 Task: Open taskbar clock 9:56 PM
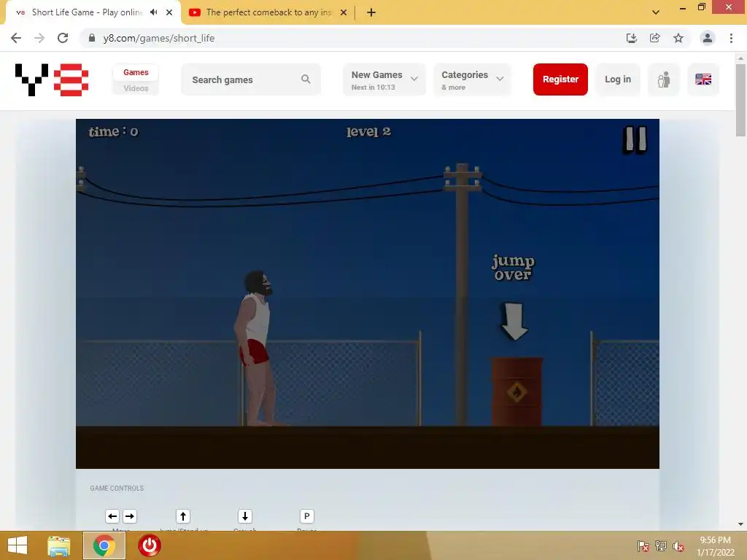point(716,546)
